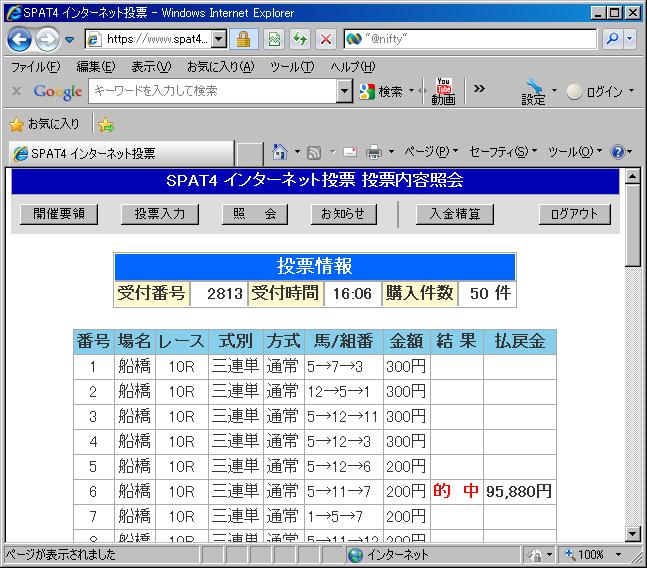Click the Google logo on toolbar

(x=58, y=92)
